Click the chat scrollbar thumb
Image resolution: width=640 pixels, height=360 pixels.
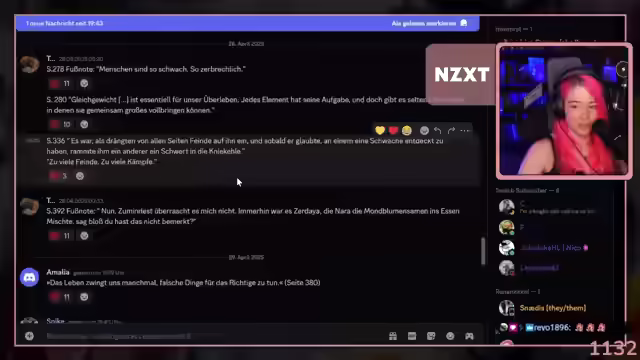click(x=483, y=251)
